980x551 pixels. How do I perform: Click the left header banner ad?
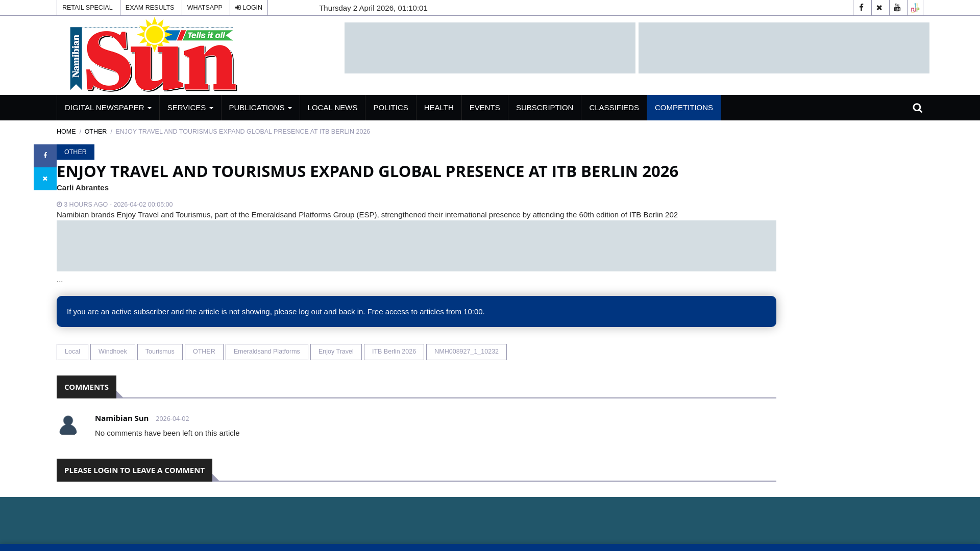coord(490,48)
